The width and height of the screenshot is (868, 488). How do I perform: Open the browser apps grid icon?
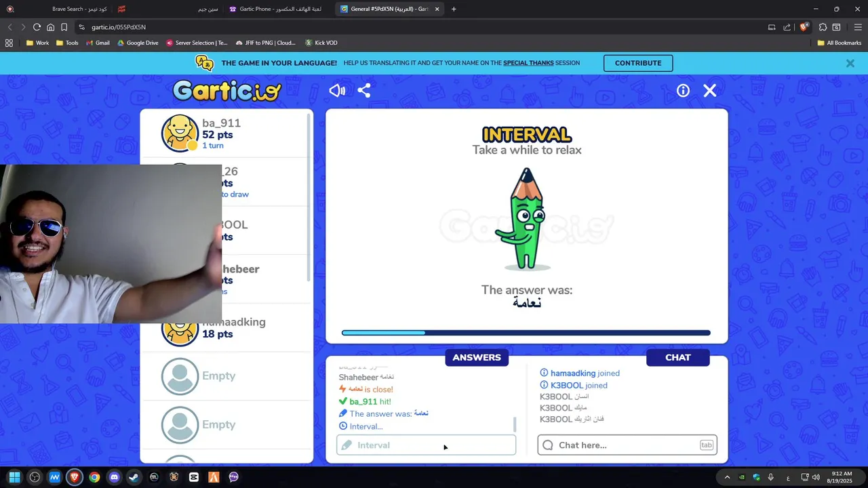9,43
